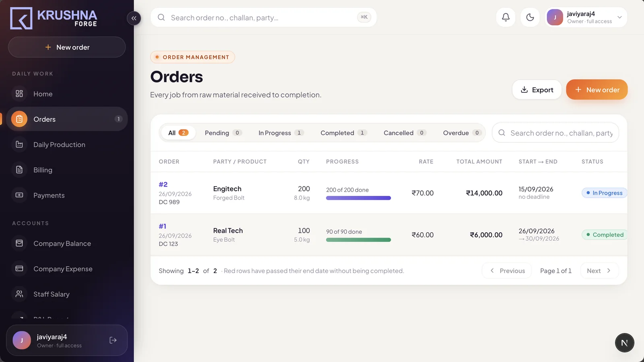Collapse the sidebar with the double-chevron button
This screenshot has width=644, height=362.
point(134,18)
